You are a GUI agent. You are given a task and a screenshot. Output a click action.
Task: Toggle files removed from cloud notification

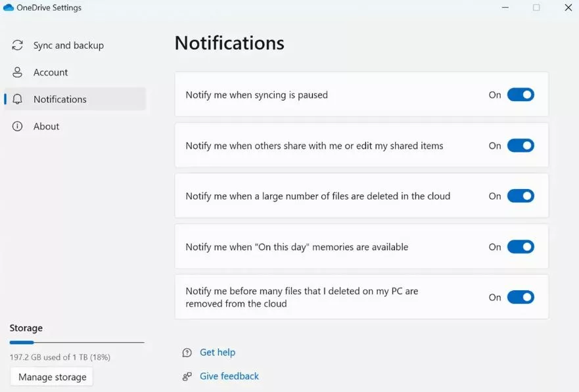[x=521, y=297]
